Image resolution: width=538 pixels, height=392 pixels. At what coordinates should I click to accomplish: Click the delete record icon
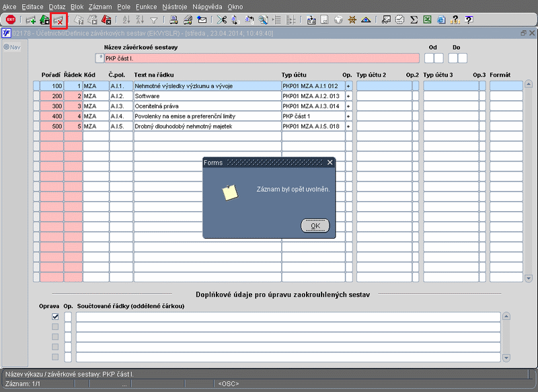pos(59,20)
